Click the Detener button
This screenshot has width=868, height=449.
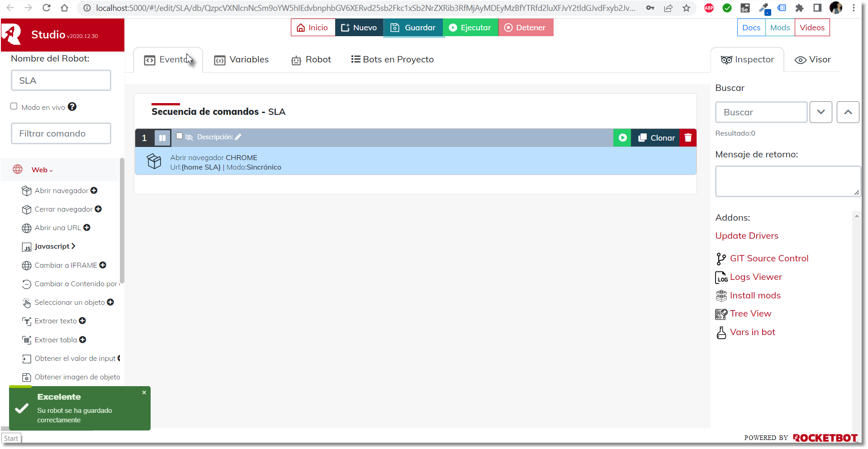(526, 28)
